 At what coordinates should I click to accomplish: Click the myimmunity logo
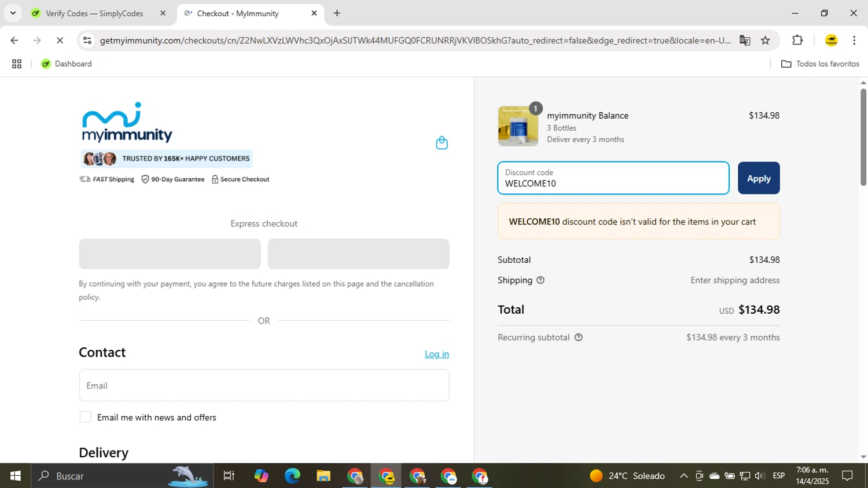coord(127,122)
